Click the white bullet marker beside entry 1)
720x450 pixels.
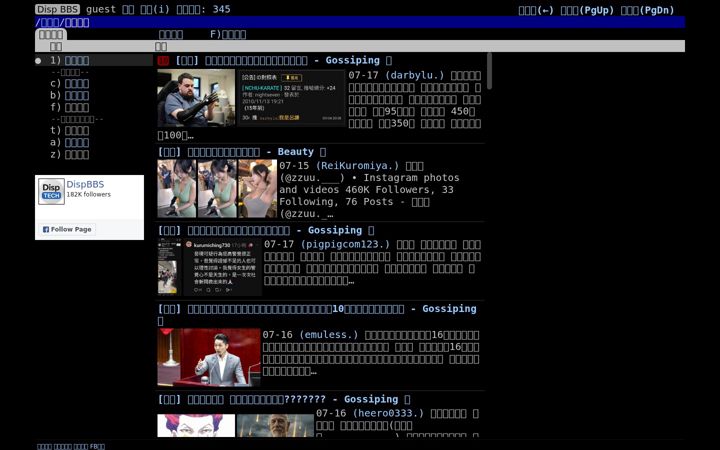[x=39, y=61]
